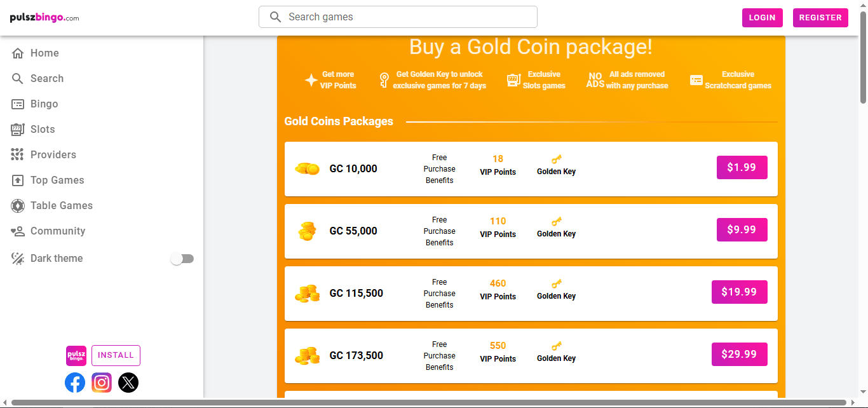Click Golden Key icon in GC 10,000 row
The height and width of the screenshot is (408, 868).
557,160
